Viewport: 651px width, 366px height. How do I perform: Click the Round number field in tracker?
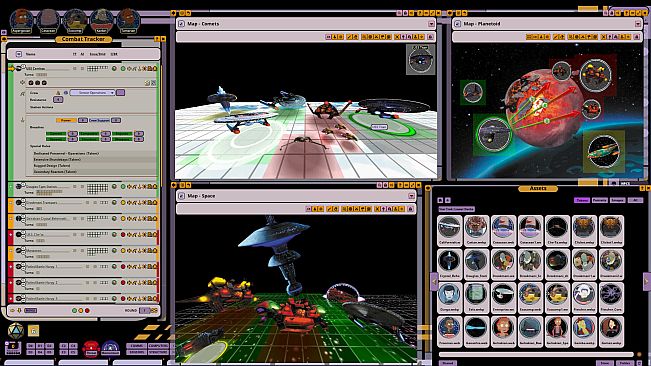click(x=144, y=310)
